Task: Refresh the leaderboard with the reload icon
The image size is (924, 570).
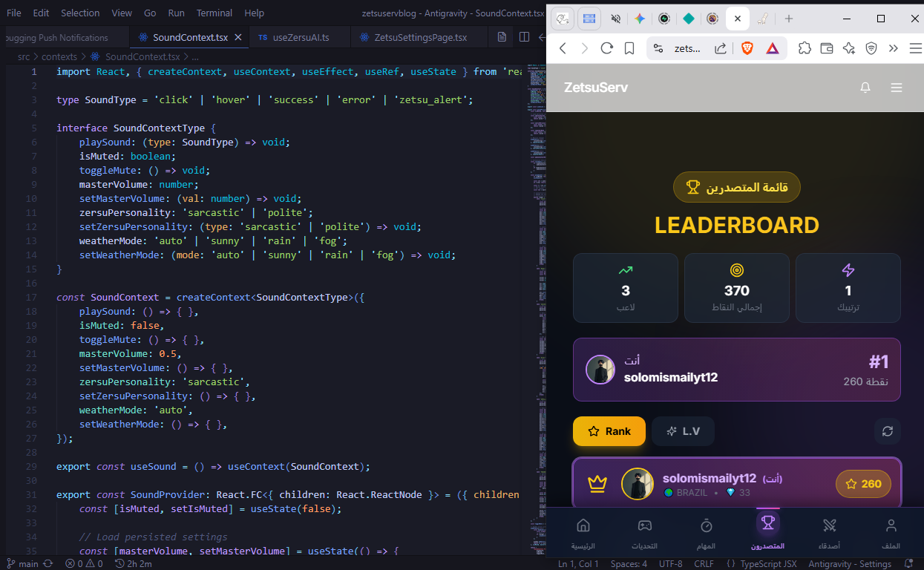Action: pos(887,431)
